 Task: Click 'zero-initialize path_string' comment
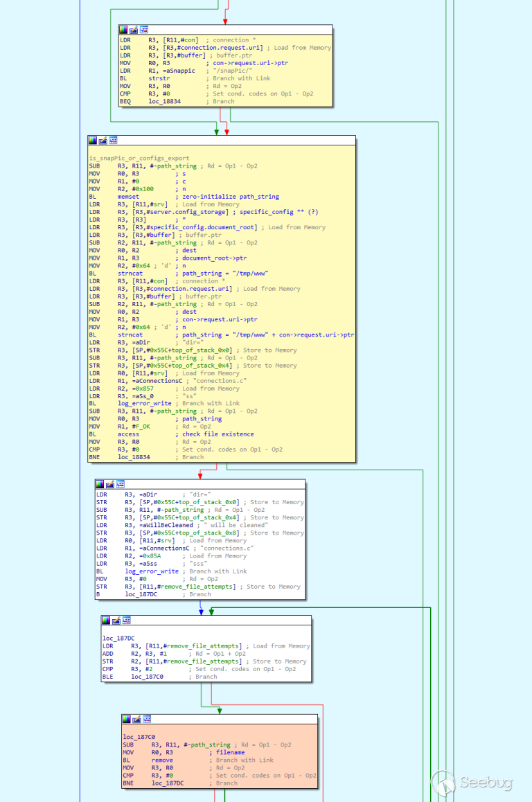click(x=231, y=197)
